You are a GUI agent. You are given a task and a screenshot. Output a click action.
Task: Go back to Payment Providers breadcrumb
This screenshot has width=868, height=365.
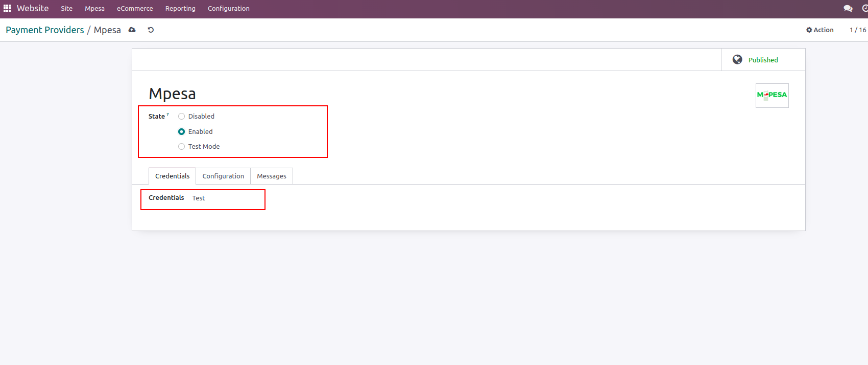pyautogui.click(x=45, y=30)
